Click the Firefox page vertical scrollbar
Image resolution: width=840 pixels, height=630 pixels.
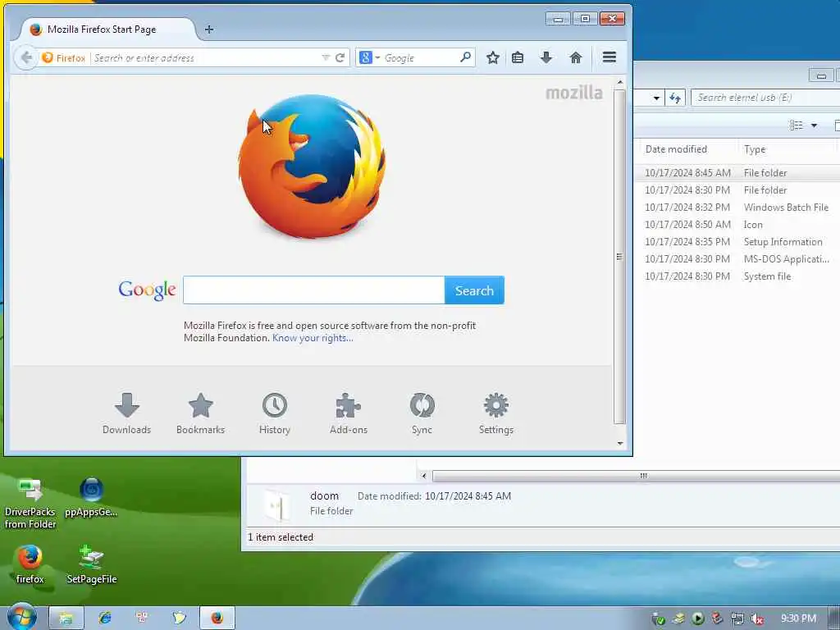point(620,257)
